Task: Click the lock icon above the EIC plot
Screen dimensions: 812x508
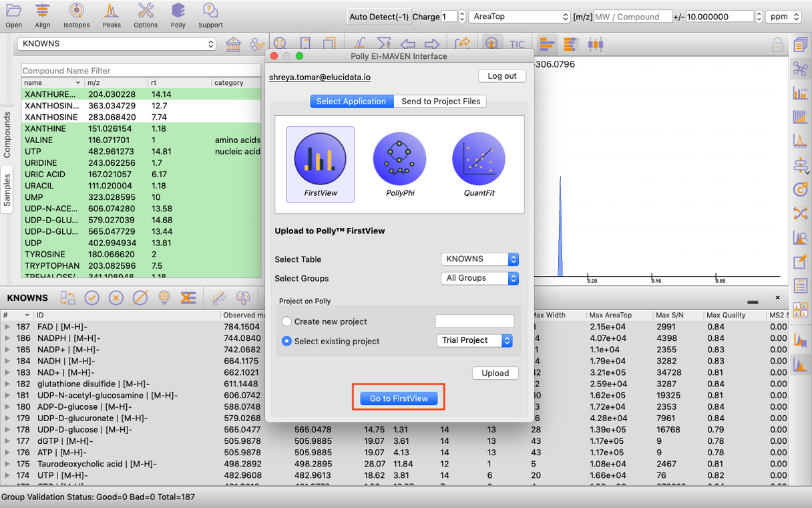Action: click(777, 45)
